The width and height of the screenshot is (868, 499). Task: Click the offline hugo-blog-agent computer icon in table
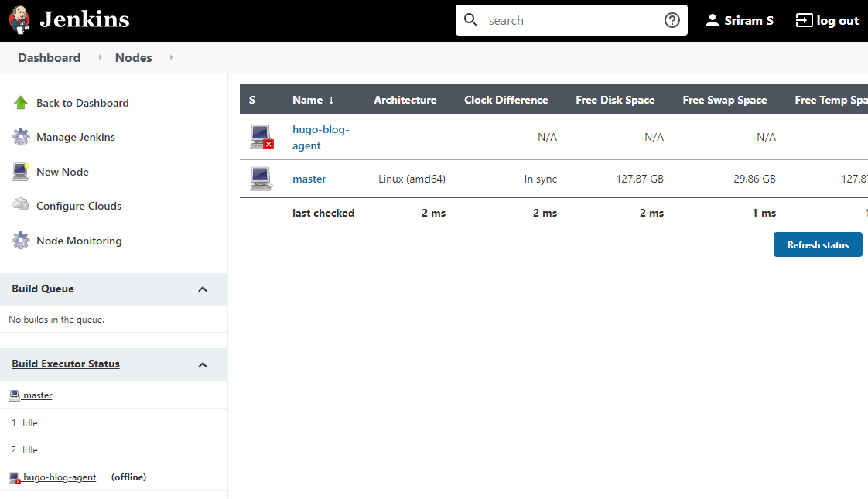[x=261, y=138]
